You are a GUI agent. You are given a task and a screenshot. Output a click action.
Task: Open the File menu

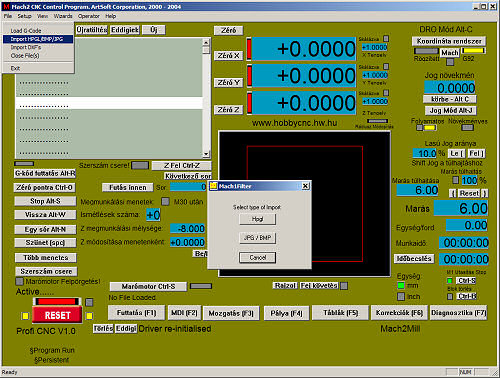pos(8,16)
